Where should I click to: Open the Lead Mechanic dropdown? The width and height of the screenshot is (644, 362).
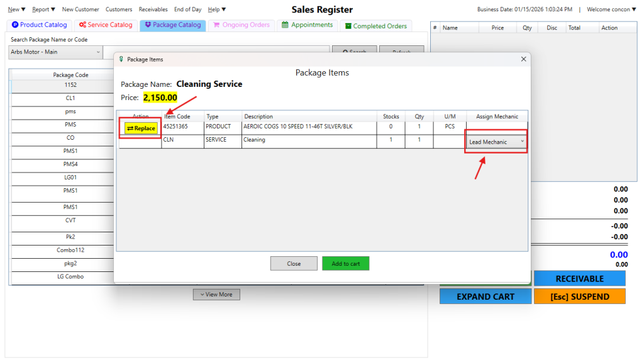(496, 142)
